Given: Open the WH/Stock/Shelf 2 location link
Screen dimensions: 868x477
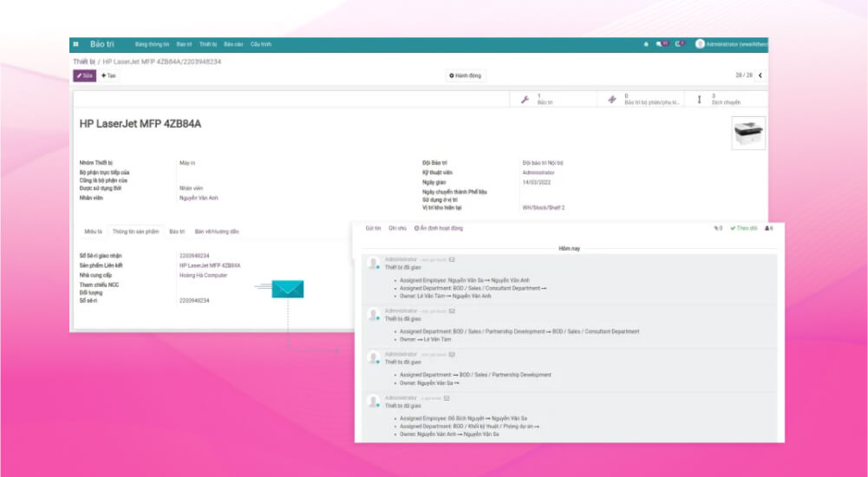Looking at the screenshot, I should [x=544, y=207].
